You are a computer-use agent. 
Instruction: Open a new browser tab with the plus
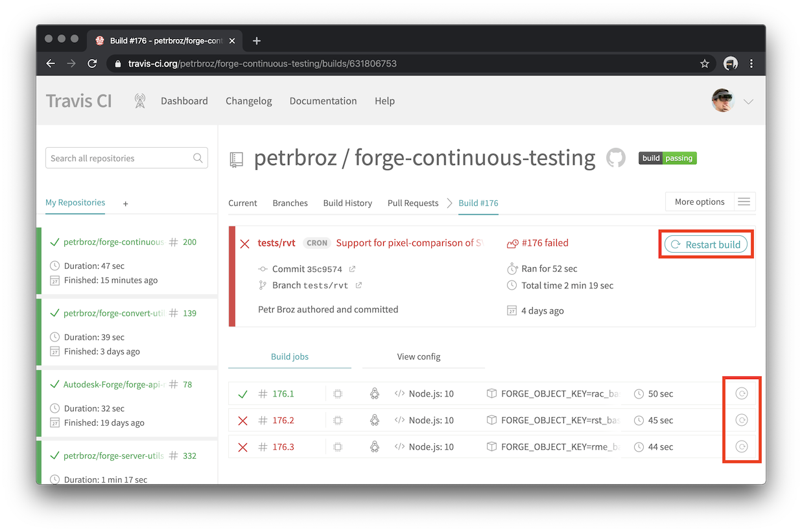tap(257, 41)
